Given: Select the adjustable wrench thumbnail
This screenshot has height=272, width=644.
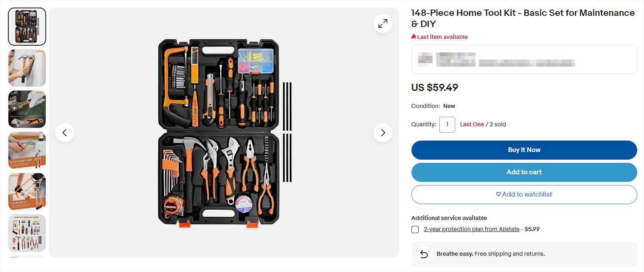Looking at the screenshot, I should 27,109.
